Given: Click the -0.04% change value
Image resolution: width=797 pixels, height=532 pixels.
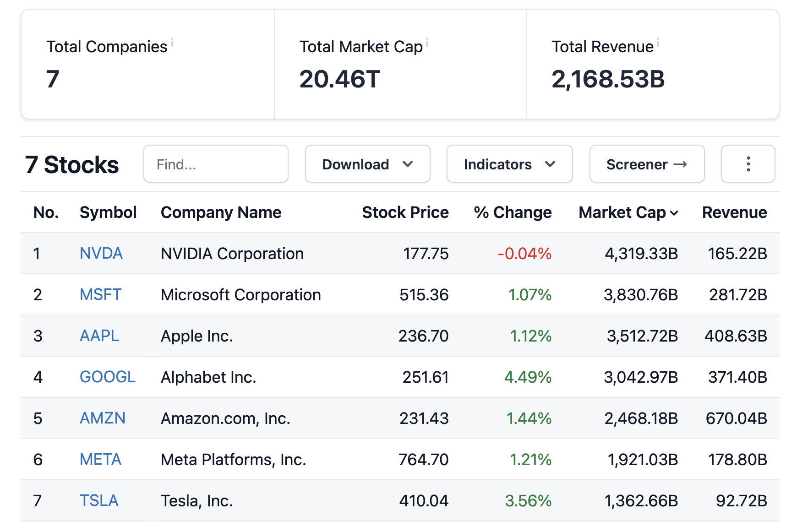Looking at the screenshot, I should [524, 253].
